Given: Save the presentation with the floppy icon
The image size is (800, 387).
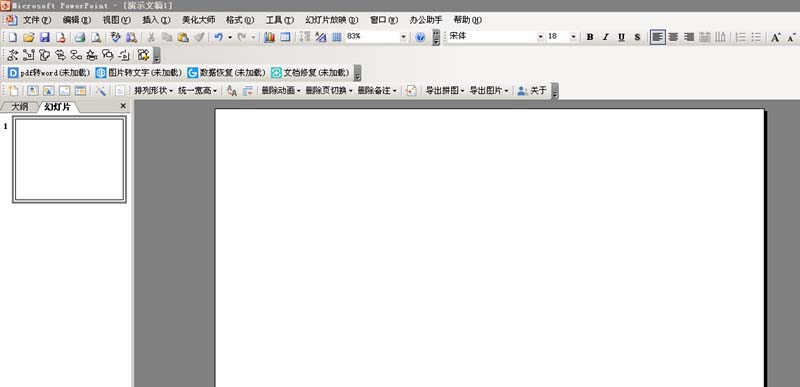Looking at the screenshot, I should click(x=44, y=37).
